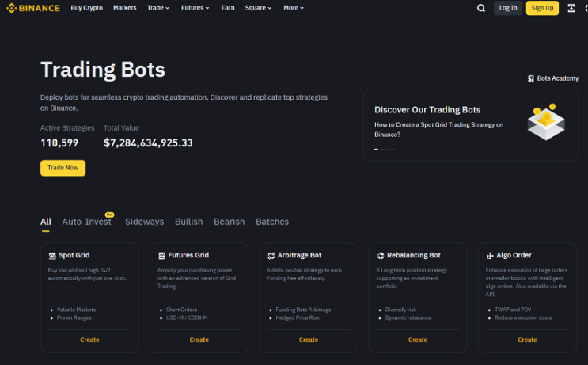Open the Spot Grid Trading Strategy article link

coord(438,129)
